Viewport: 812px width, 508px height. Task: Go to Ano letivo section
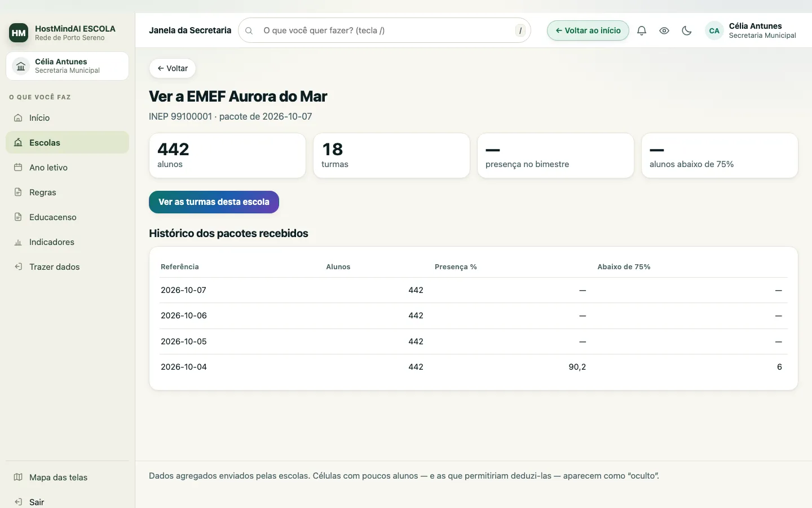click(x=67, y=168)
